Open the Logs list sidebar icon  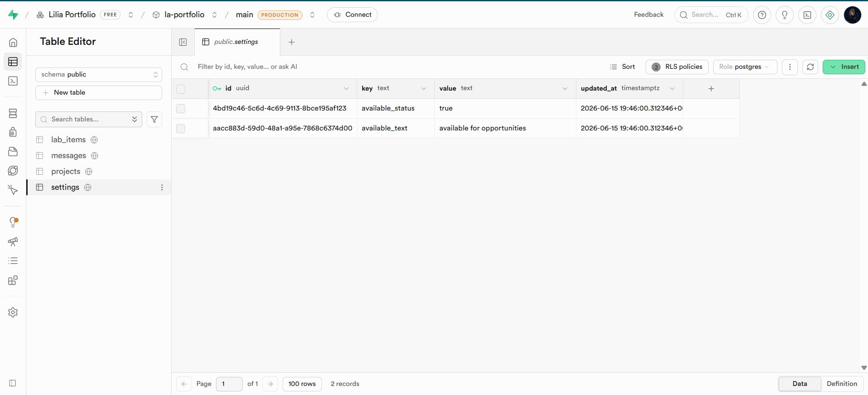(x=13, y=261)
